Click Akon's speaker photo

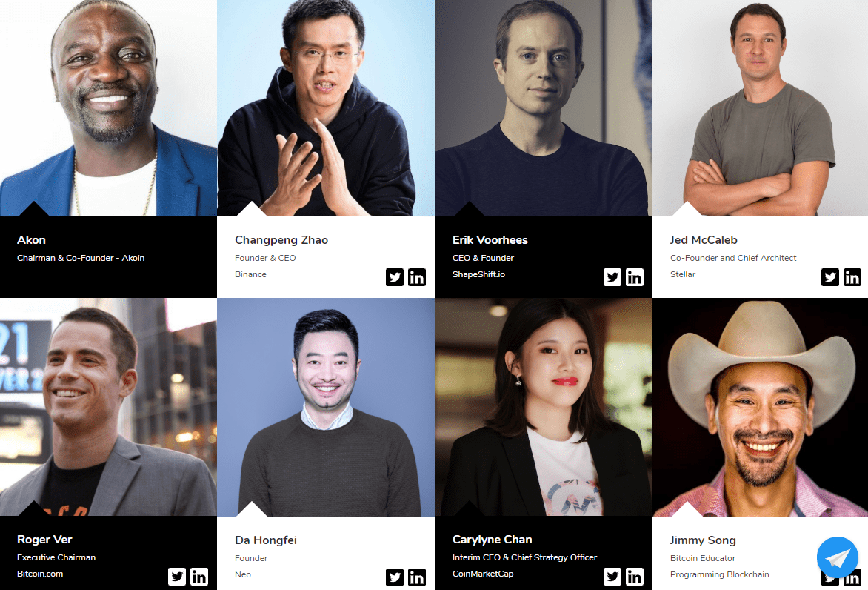108,108
